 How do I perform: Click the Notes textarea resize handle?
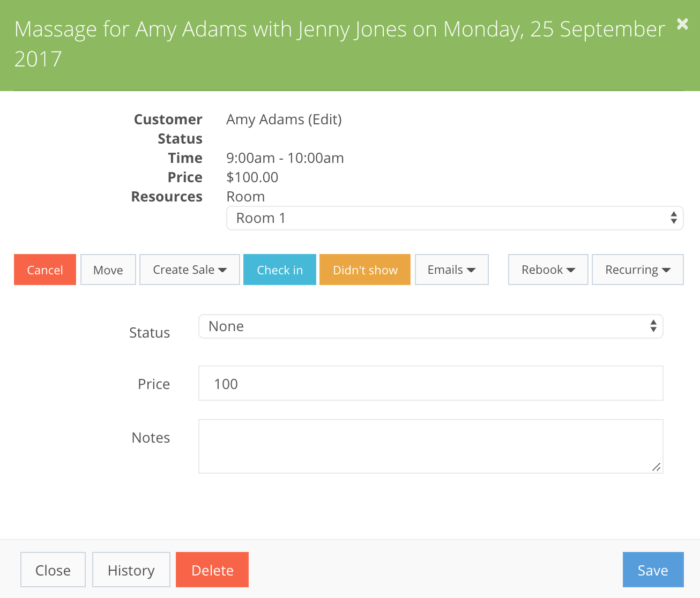(x=657, y=468)
